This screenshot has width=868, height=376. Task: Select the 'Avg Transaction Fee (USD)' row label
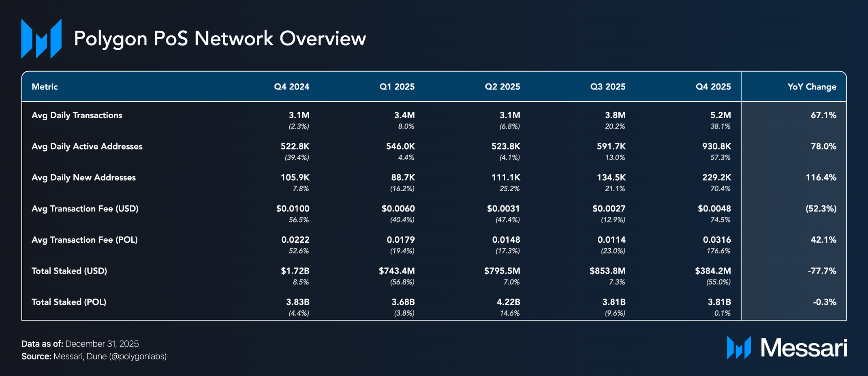pos(85,209)
